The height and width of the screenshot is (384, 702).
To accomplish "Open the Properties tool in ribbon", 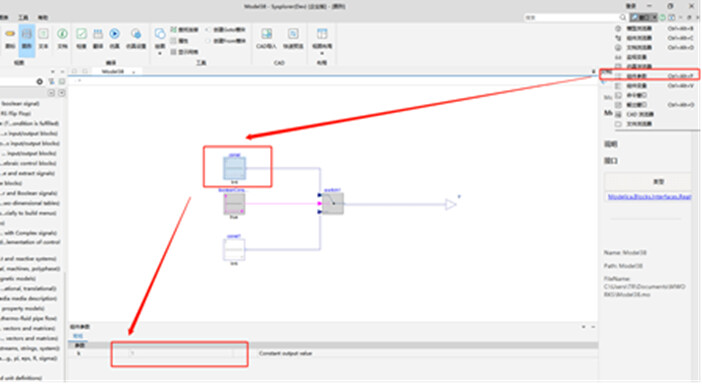I will click(180, 41).
